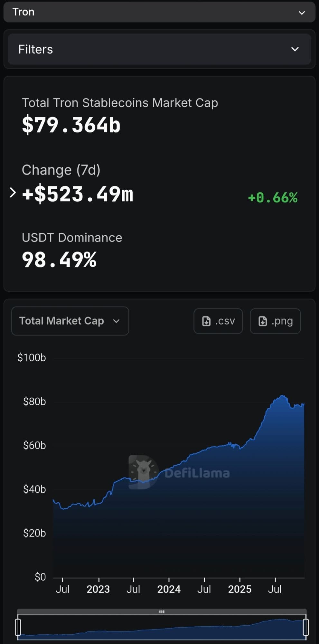Expand the Change (7d) row arrow
The height and width of the screenshot is (644, 319).
[x=13, y=193]
